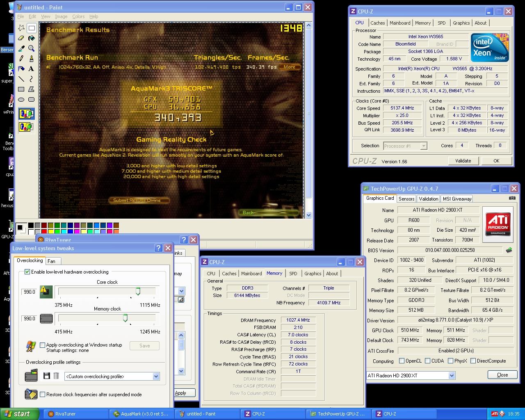Click the save overclocking profile floppy icon
This screenshot has width=525, height=420.
point(46,376)
